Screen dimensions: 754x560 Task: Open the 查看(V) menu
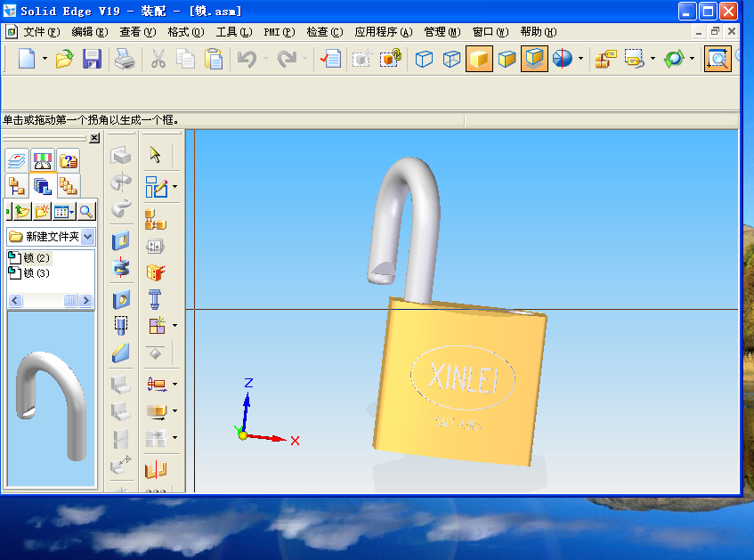(137, 32)
